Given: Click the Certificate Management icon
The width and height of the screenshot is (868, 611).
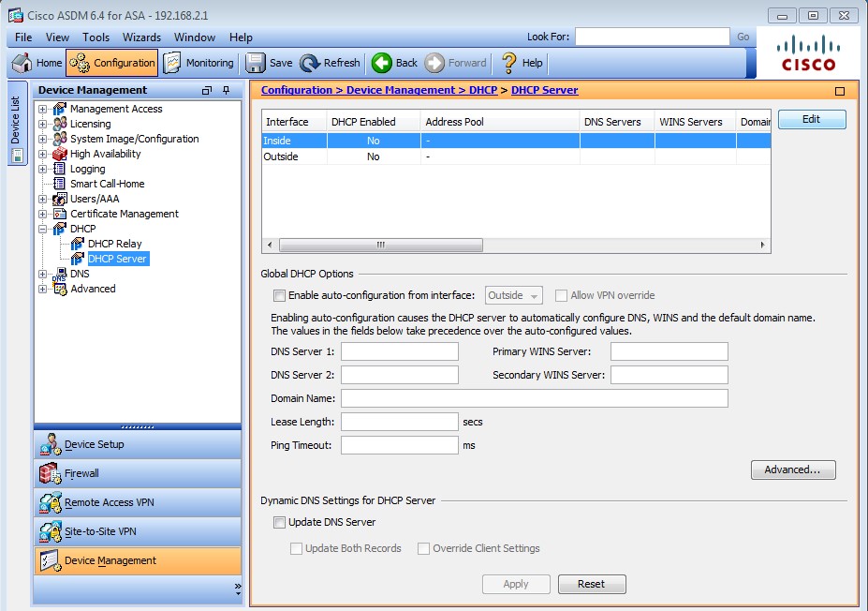Looking at the screenshot, I should (59, 214).
